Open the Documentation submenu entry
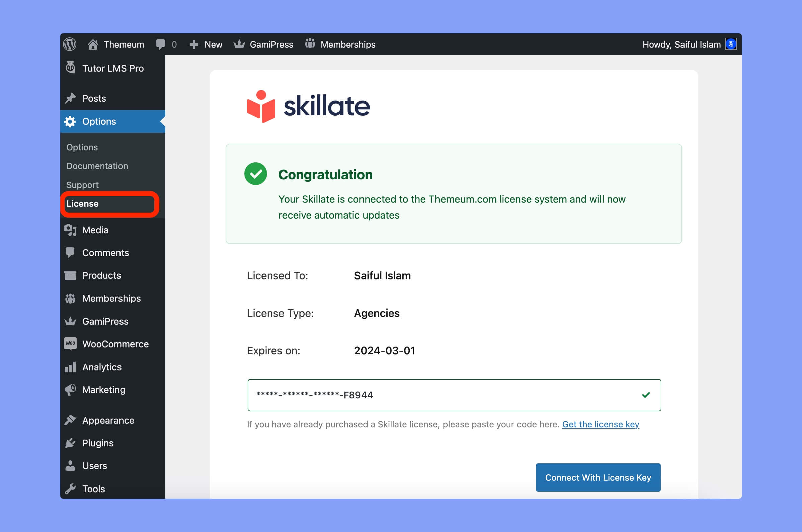 click(x=97, y=166)
